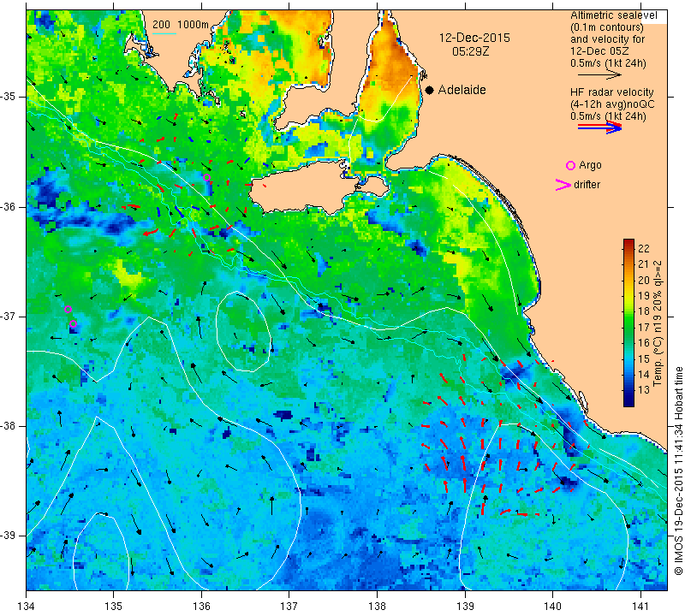The width and height of the screenshot is (685, 616).
Task: Click the longitude axis label 138
Action: (x=377, y=606)
